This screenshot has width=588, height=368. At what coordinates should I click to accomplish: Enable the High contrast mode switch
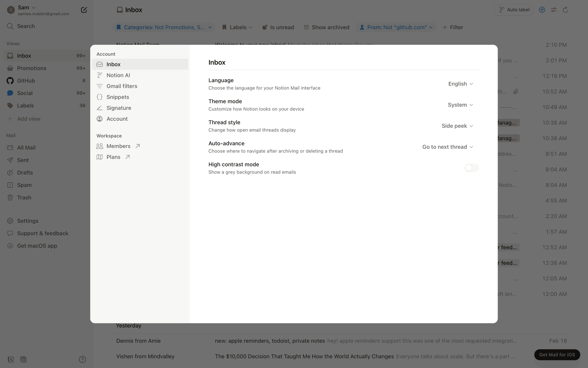[x=472, y=168]
